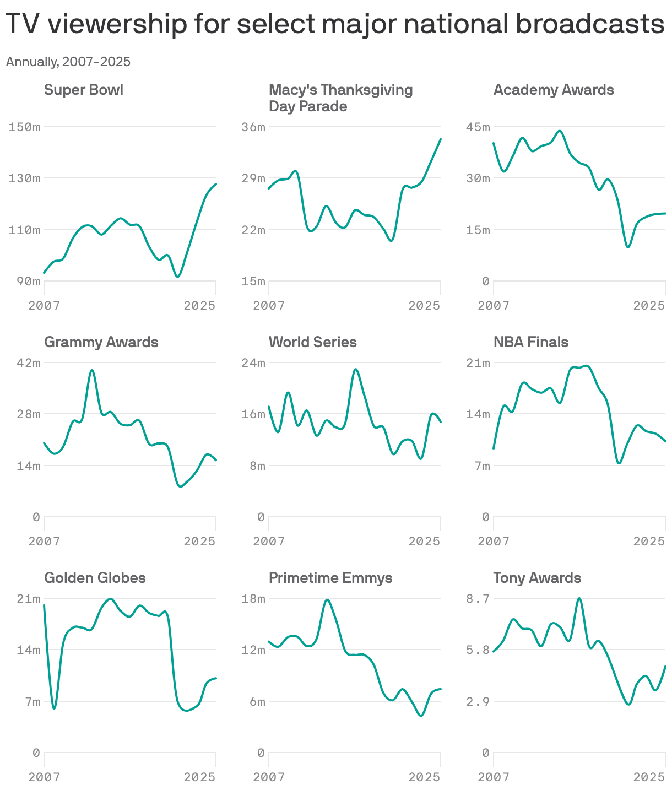672x790 pixels.
Task: Click the Super Bowl chart title
Action: [84, 90]
